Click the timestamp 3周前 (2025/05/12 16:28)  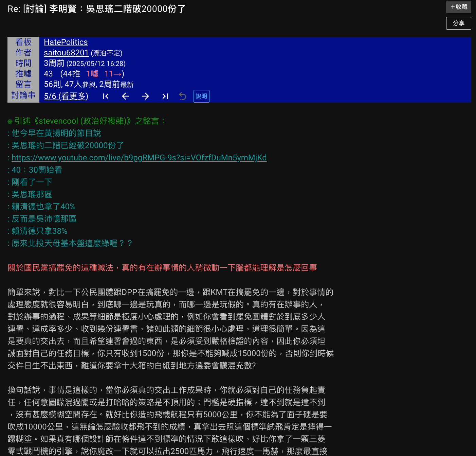(x=85, y=63)
